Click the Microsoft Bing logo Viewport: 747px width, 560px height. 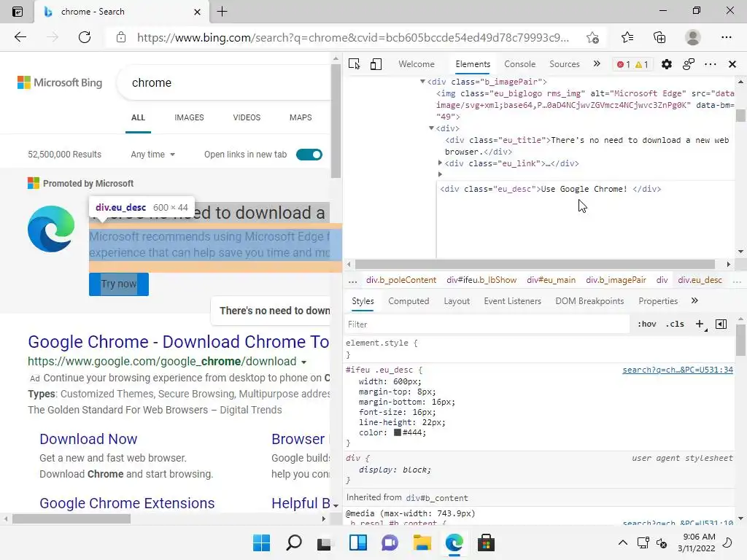pyautogui.click(x=60, y=82)
